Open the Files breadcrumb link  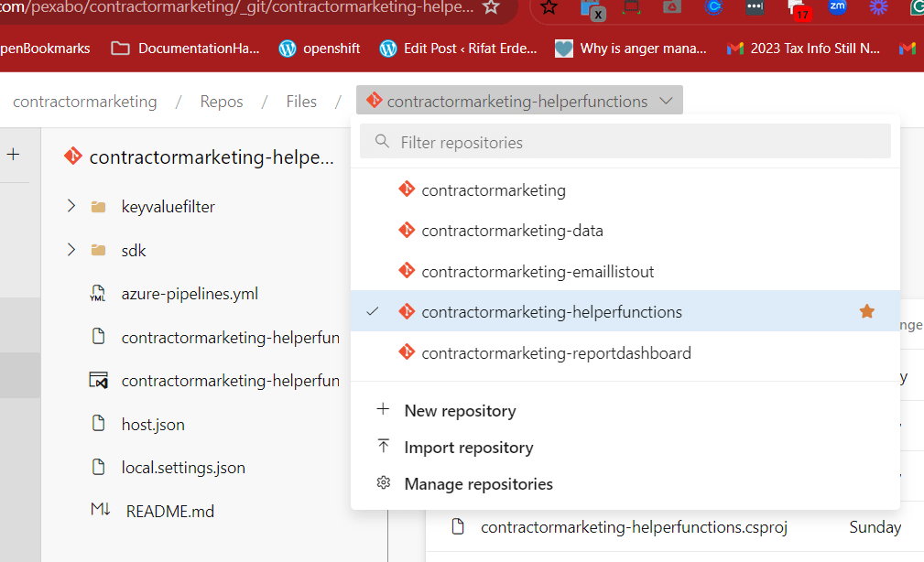point(301,102)
